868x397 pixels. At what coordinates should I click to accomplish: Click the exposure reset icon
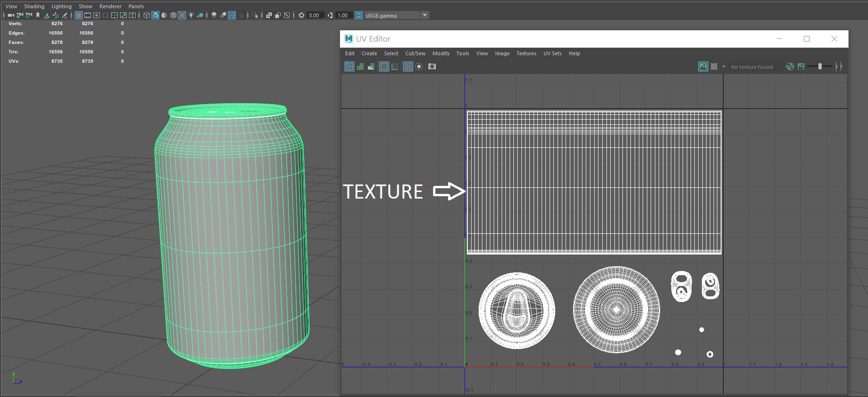[302, 15]
